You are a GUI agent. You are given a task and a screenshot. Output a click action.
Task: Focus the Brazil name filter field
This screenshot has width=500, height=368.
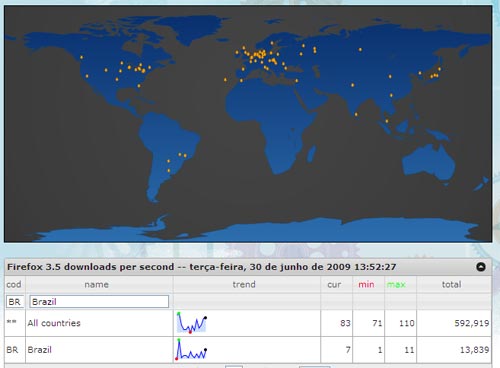point(99,302)
